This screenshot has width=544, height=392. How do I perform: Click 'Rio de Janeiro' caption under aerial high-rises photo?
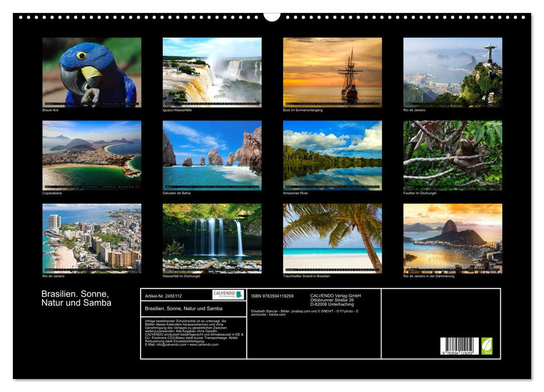click(53, 276)
